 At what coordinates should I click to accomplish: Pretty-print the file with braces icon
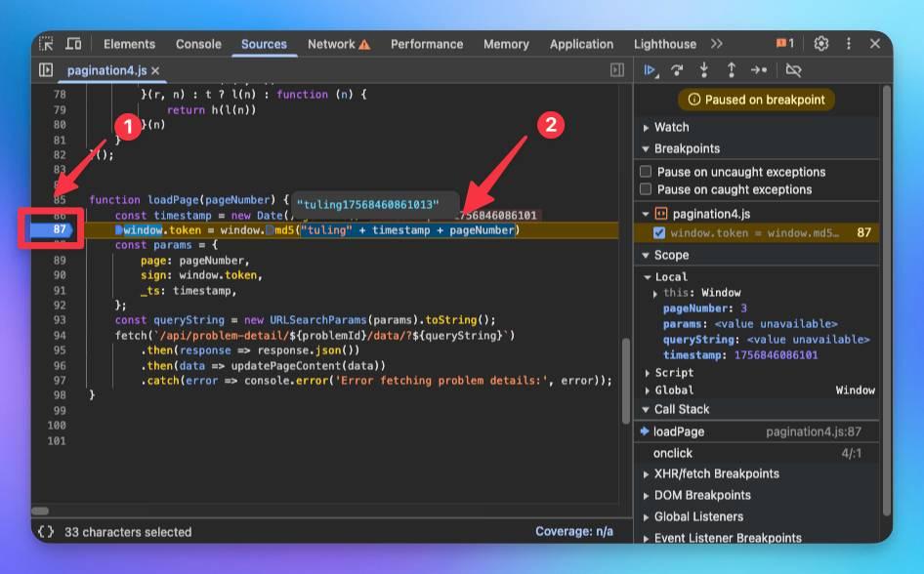click(x=46, y=532)
